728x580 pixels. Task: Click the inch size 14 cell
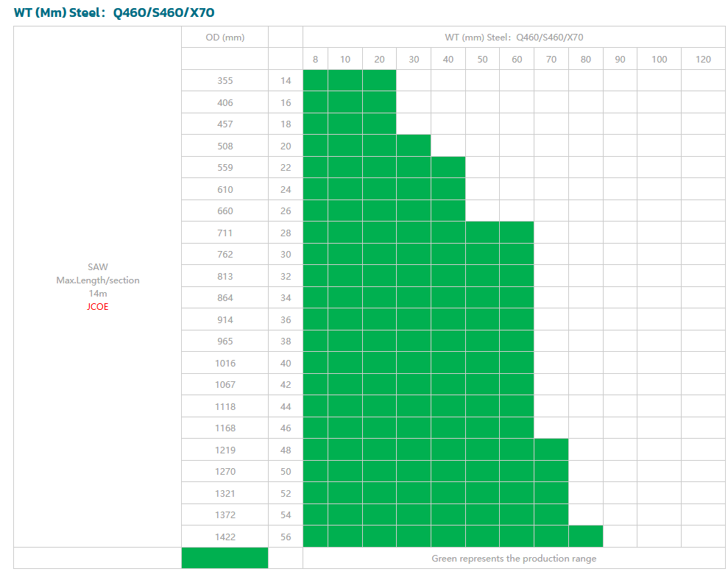(286, 80)
